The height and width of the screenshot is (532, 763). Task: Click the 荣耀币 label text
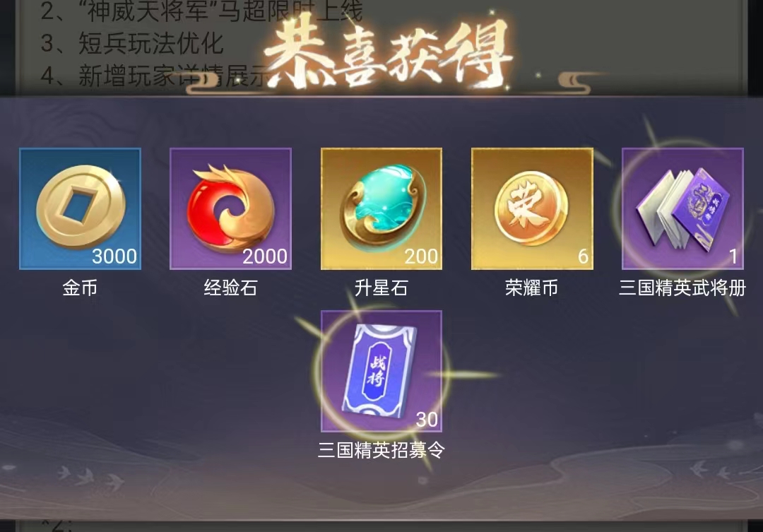click(532, 288)
